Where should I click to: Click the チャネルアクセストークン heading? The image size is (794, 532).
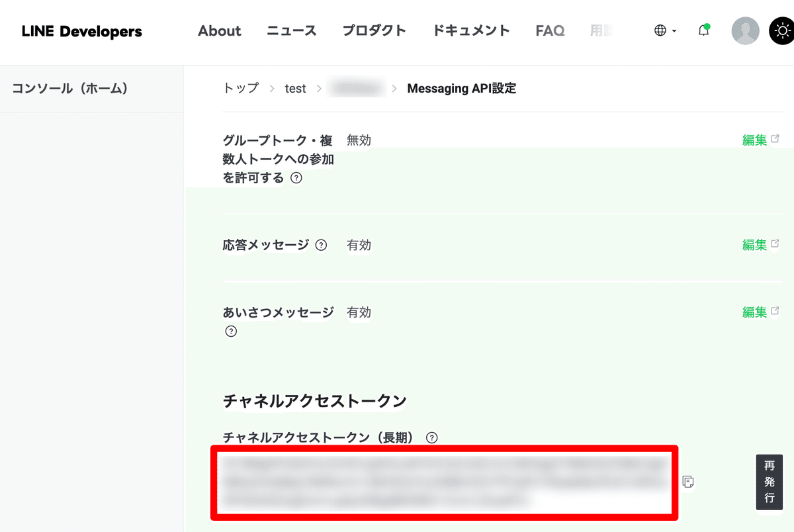click(314, 400)
